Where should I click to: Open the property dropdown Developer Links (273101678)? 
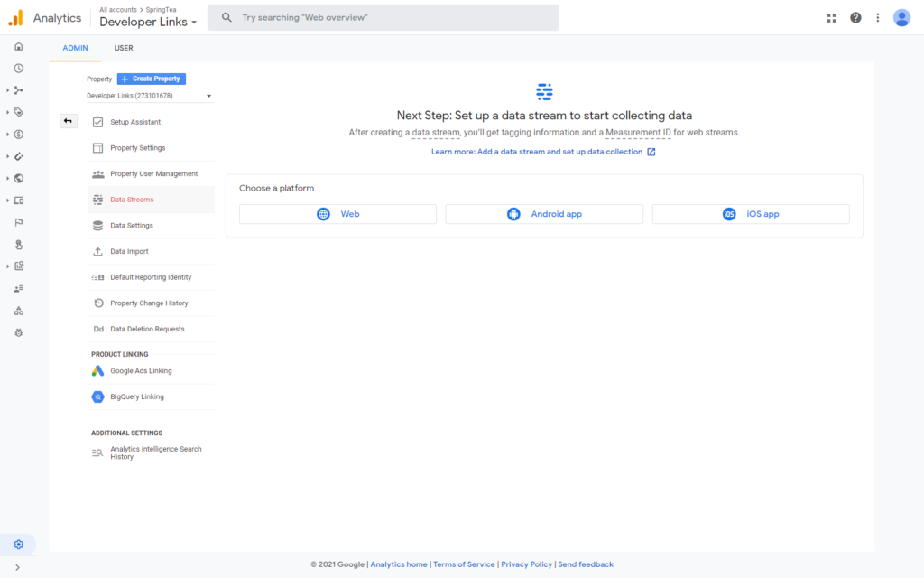149,96
